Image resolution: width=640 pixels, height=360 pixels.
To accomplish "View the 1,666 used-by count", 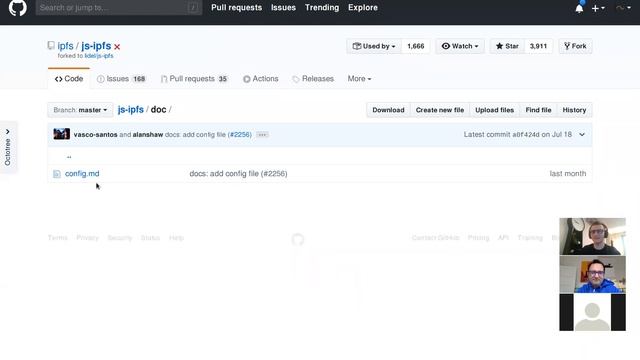I will [x=416, y=46].
